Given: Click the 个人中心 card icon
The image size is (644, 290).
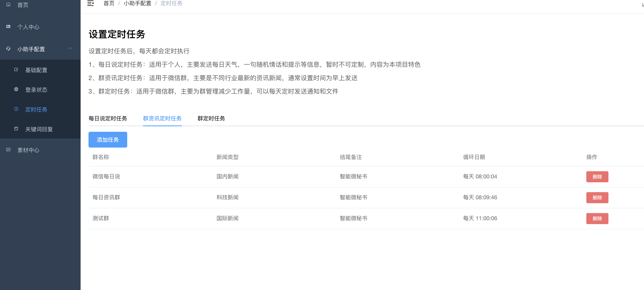Looking at the screenshot, I should [8, 26].
